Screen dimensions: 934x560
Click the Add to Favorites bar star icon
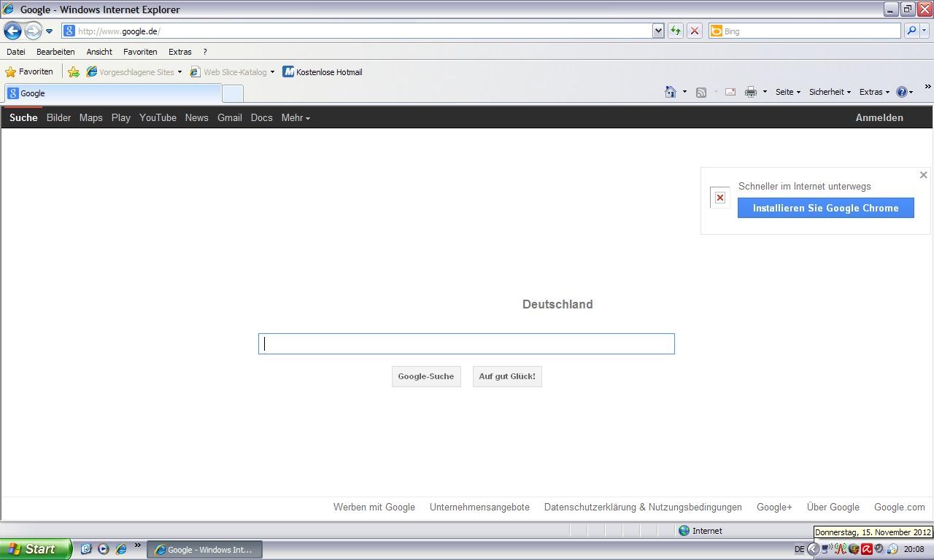point(74,71)
